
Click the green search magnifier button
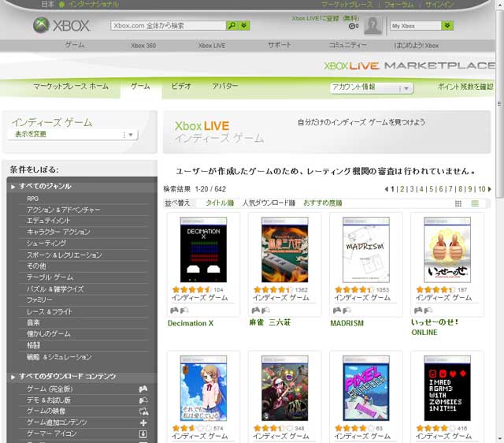(232, 25)
